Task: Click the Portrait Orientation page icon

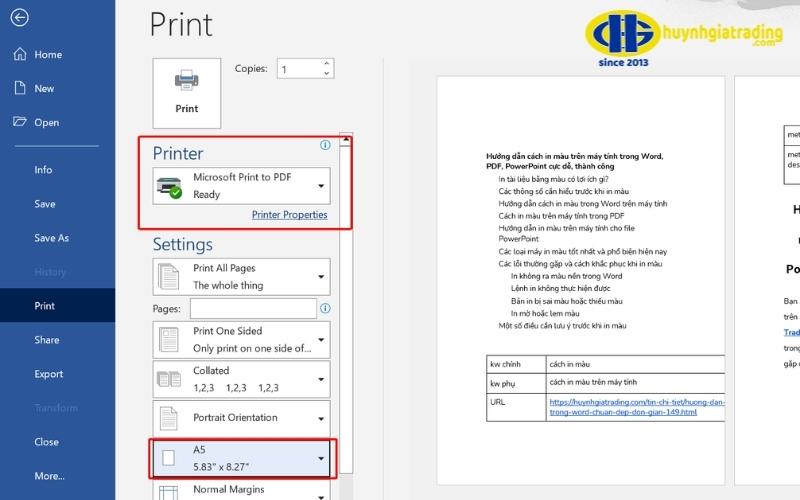Action: point(168,418)
